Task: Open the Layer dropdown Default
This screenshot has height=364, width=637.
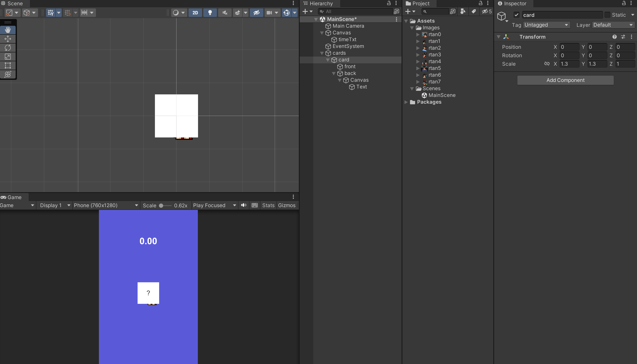Action: click(x=614, y=25)
